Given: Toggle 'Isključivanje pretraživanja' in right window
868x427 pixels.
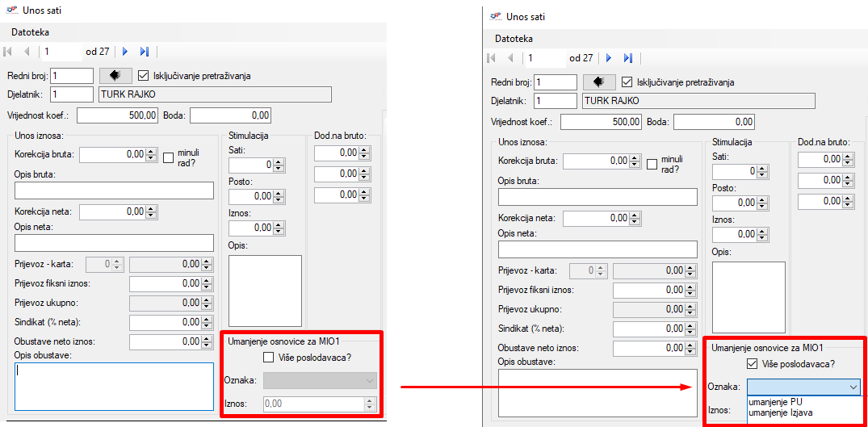Looking at the screenshot, I should [627, 82].
